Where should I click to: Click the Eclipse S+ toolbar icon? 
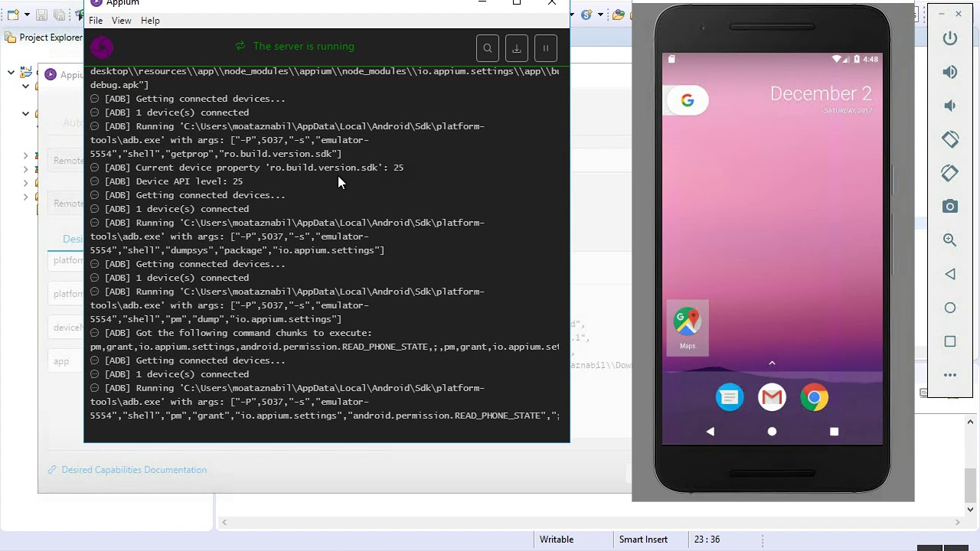pos(586,15)
